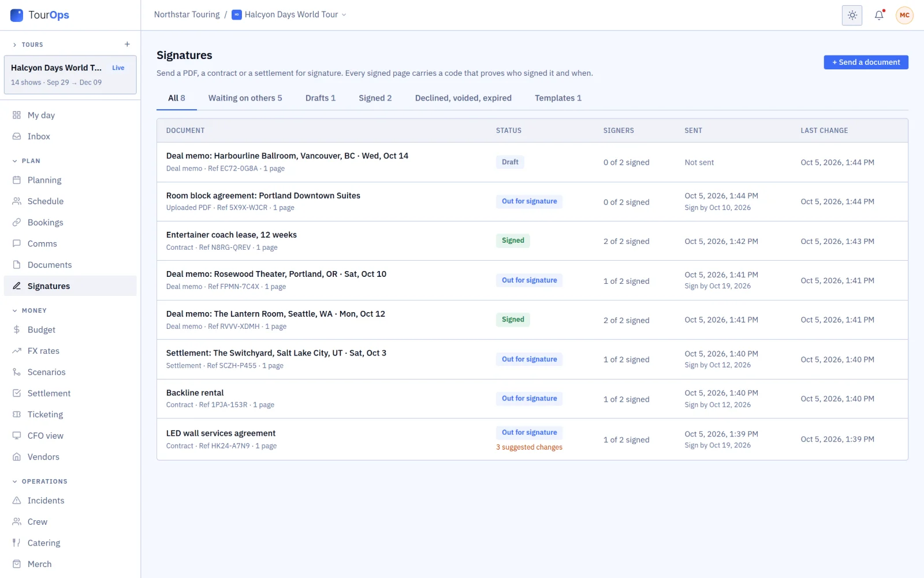
Task: Open Budget dollar icon
Action: click(x=17, y=330)
